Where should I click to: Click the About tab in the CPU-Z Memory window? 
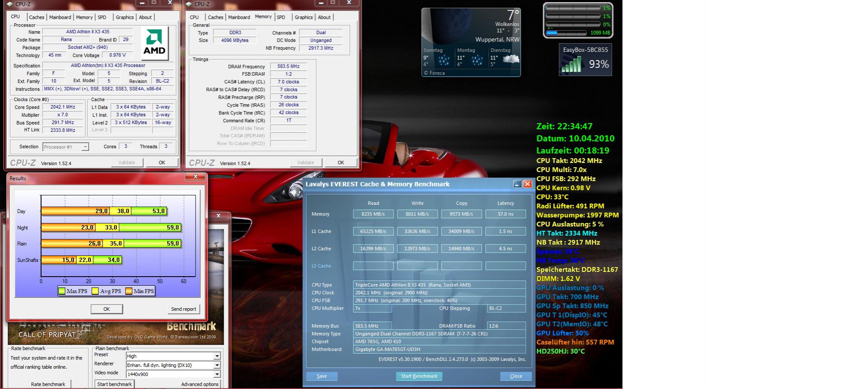point(324,17)
